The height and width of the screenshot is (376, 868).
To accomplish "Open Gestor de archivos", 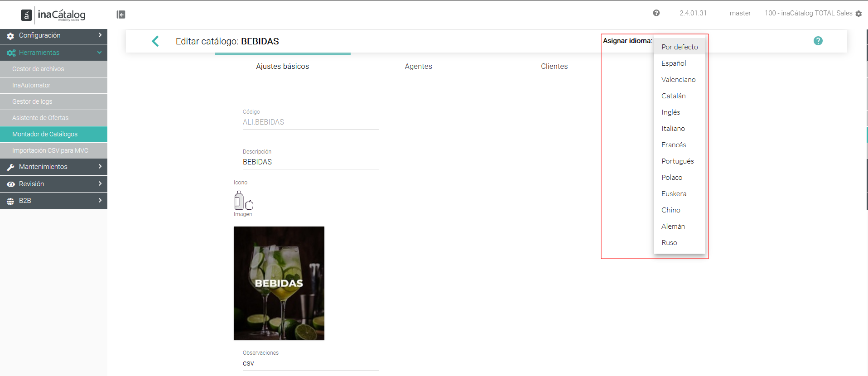I will [x=53, y=69].
